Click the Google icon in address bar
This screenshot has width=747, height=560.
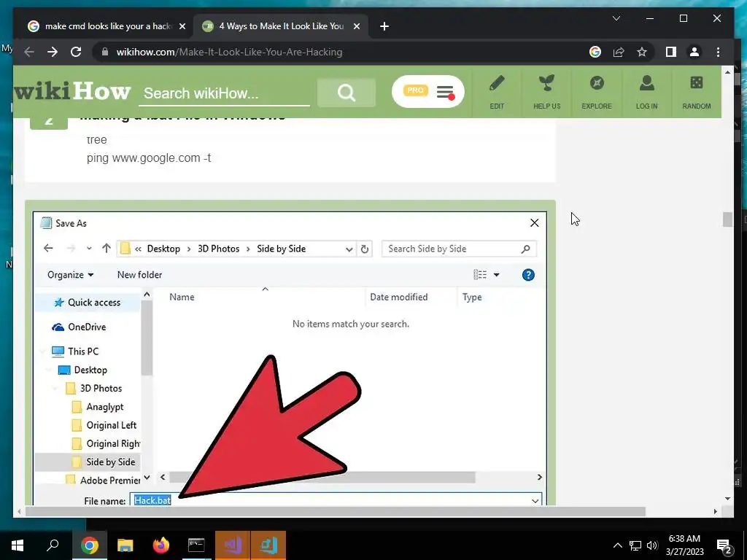click(595, 52)
